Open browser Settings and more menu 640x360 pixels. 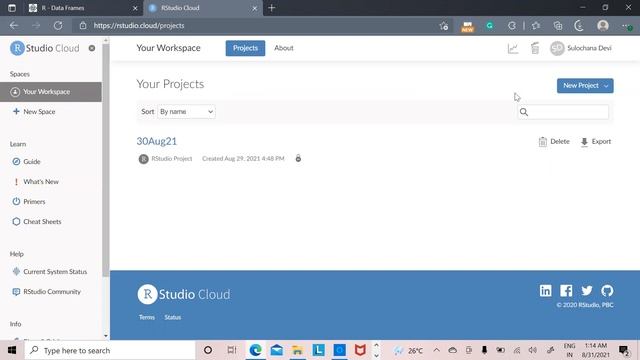pos(627,26)
